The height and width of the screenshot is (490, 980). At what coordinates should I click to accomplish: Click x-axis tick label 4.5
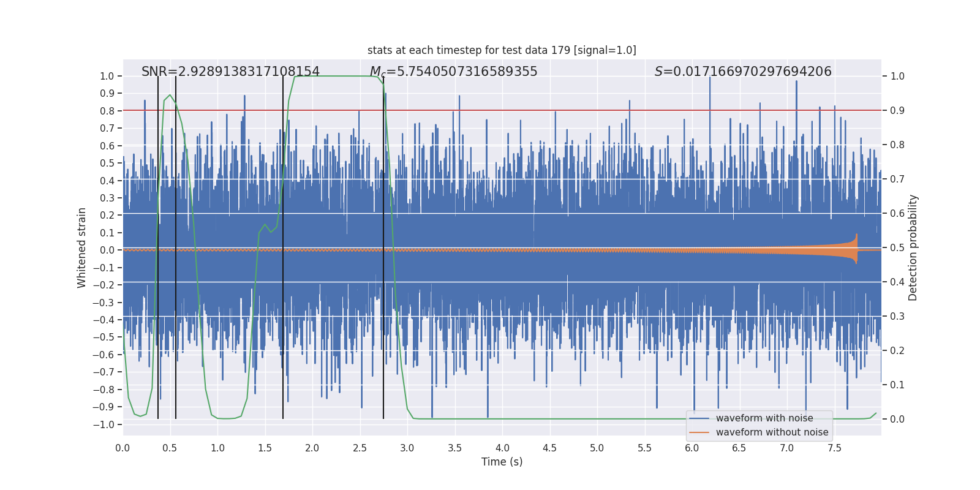click(x=549, y=448)
